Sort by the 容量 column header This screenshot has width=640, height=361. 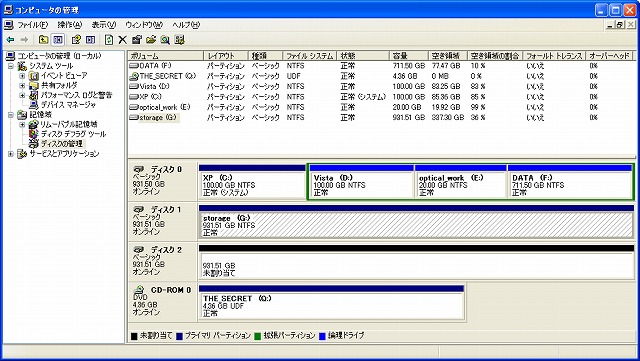(409, 56)
